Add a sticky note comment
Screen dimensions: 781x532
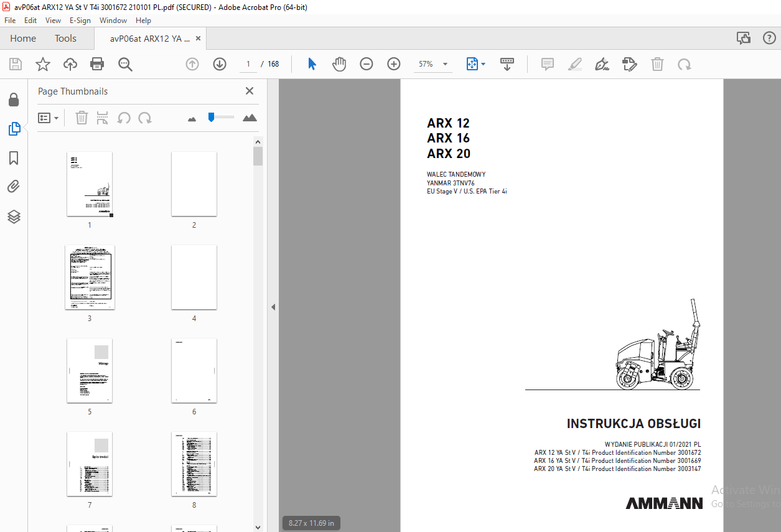tap(548, 64)
